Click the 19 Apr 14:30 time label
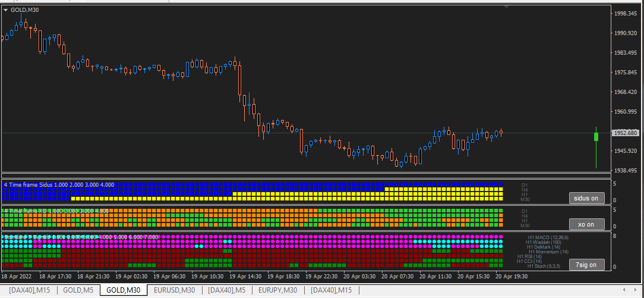Viewport: 644px width, 298px height. [246, 277]
